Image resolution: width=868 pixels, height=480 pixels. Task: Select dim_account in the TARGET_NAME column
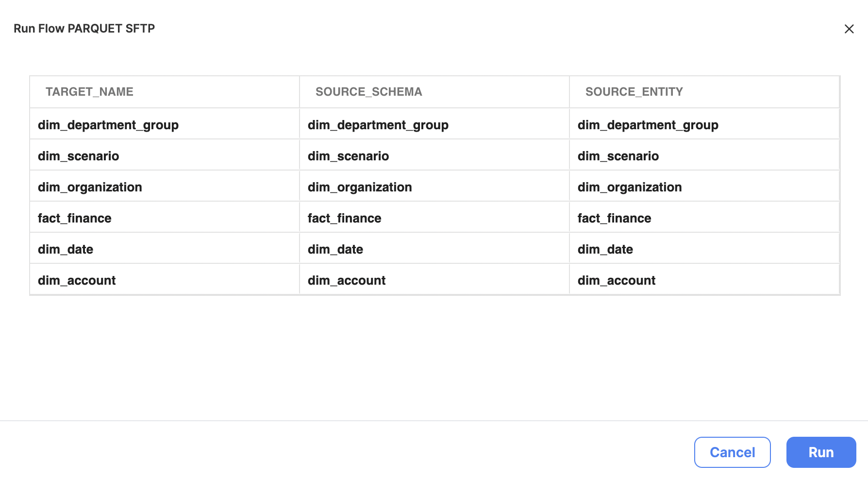[77, 280]
